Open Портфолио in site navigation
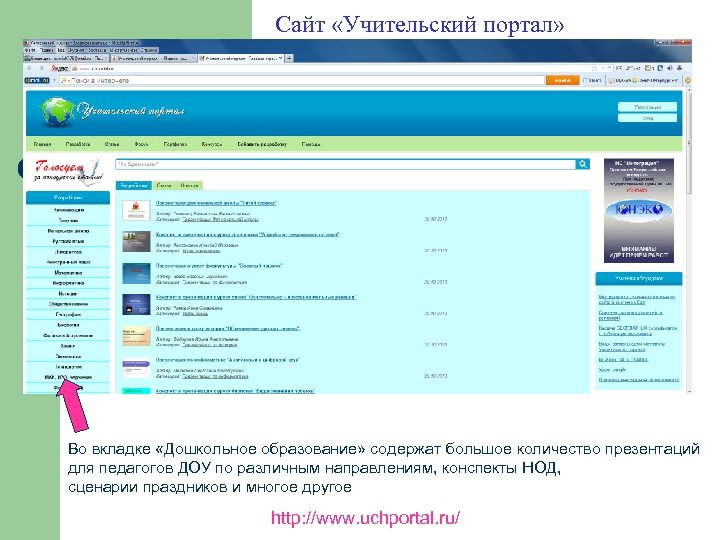This screenshot has height=540, width=720. click(x=175, y=144)
